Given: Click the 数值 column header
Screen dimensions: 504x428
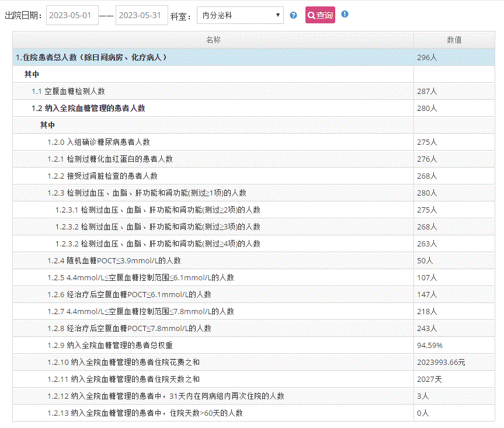Looking at the screenshot, I should click(x=454, y=40).
